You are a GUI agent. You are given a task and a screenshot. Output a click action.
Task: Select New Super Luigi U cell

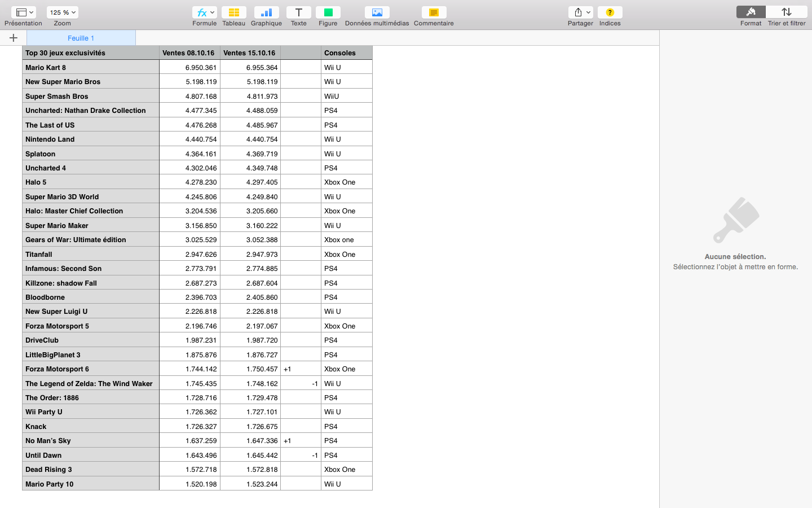coord(91,311)
